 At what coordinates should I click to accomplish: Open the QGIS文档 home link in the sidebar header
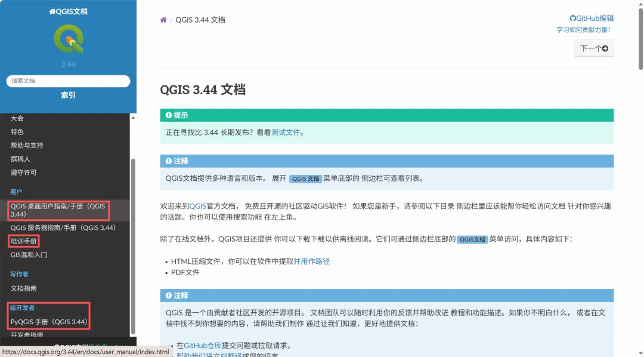coord(68,11)
